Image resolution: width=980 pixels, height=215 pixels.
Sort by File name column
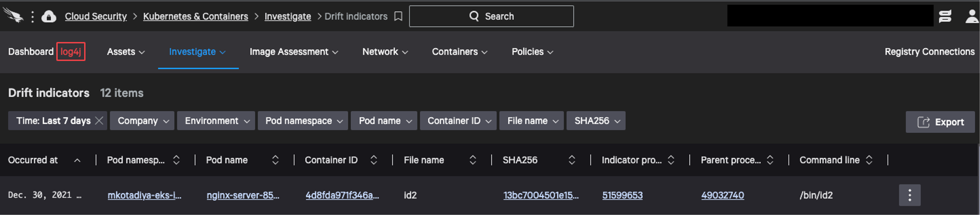coord(472,160)
